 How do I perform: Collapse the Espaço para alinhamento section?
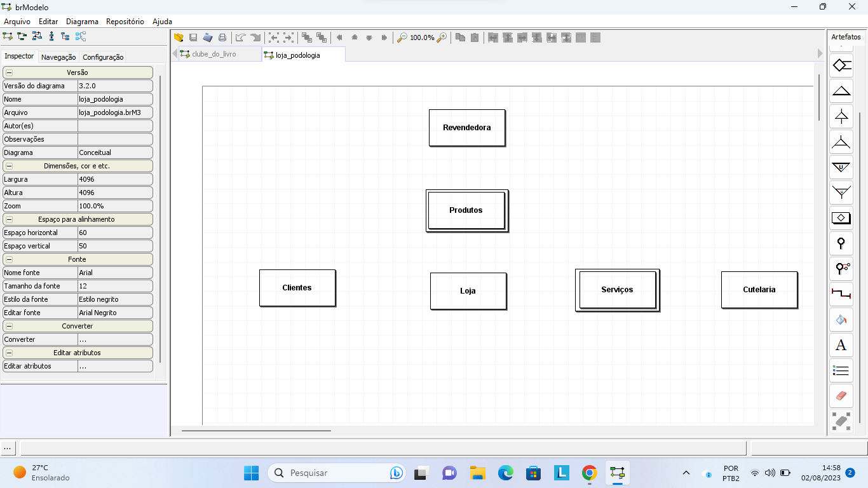[9, 219]
